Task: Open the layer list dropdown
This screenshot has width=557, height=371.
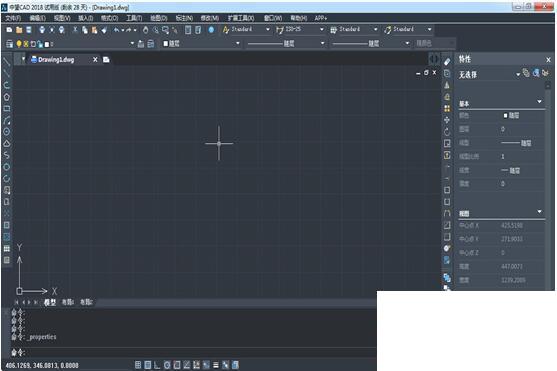Action: [x=132, y=43]
